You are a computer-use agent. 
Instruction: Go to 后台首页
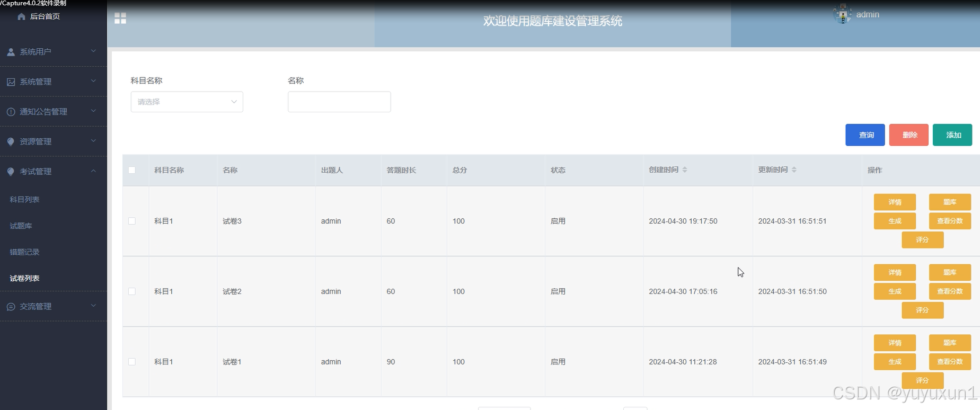pos(45,16)
